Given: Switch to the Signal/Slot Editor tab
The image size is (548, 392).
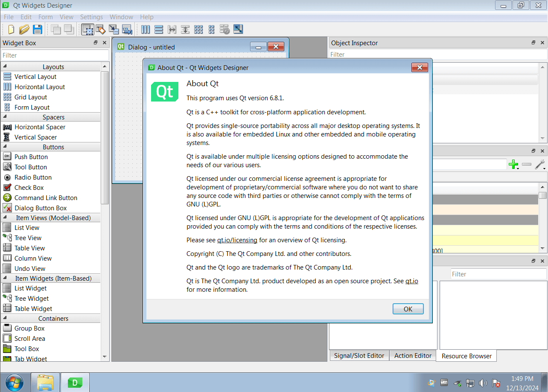Looking at the screenshot, I should coord(359,356).
